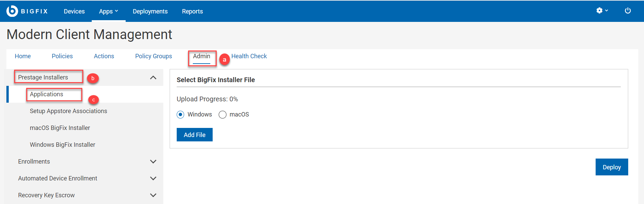Click the Prestage Installers heading
Image resolution: width=644 pixels, height=204 pixels.
(x=43, y=77)
